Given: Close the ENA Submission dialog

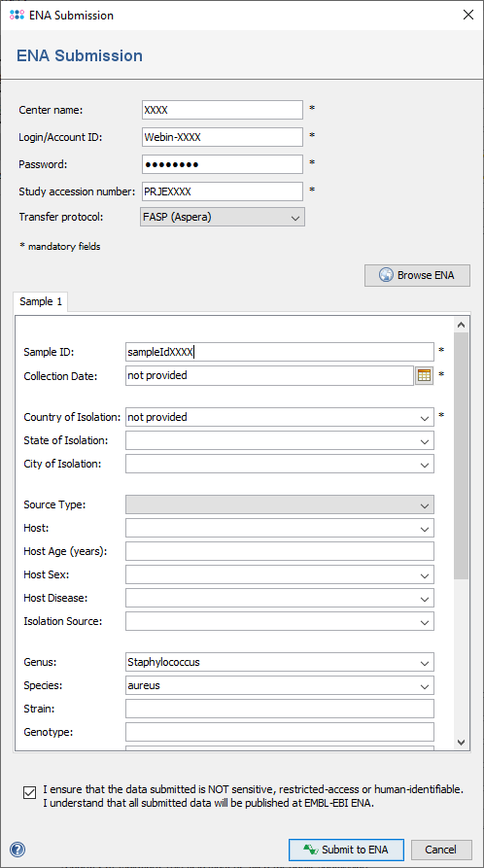Looking at the screenshot, I should pyautogui.click(x=467, y=15).
